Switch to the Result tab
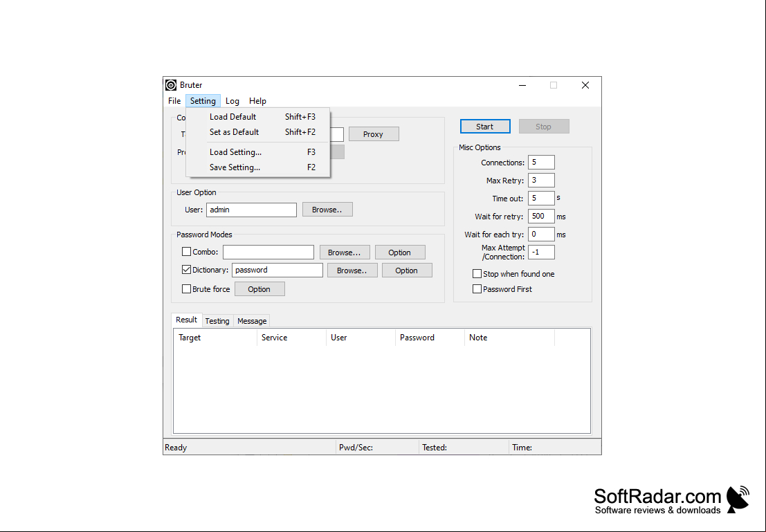Viewport: 766px width, 532px height. [187, 320]
